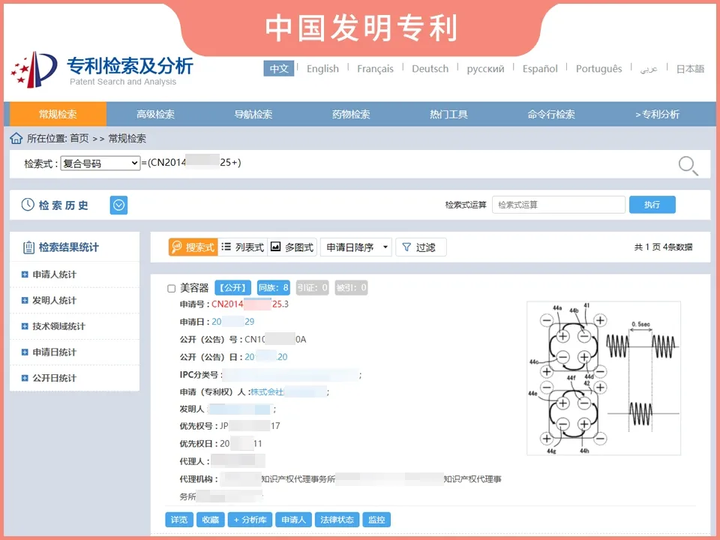Click the magnifier search icon
This screenshot has width=720, height=540.
point(688,165)
